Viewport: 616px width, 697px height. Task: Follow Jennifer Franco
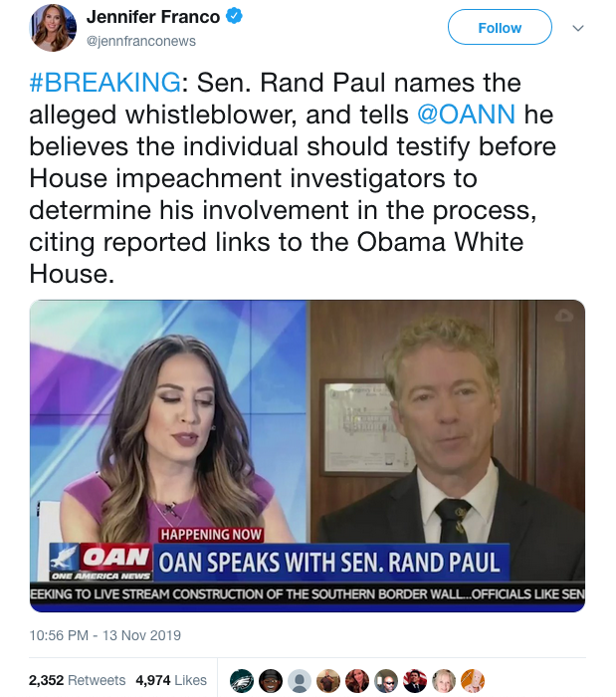pyautogui.click(x=500, y=27)
